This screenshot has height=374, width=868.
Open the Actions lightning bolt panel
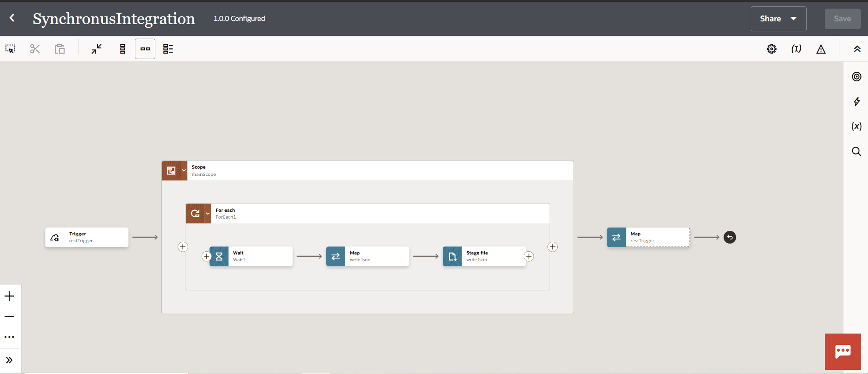pyautogui.click(x=856, y=101)
